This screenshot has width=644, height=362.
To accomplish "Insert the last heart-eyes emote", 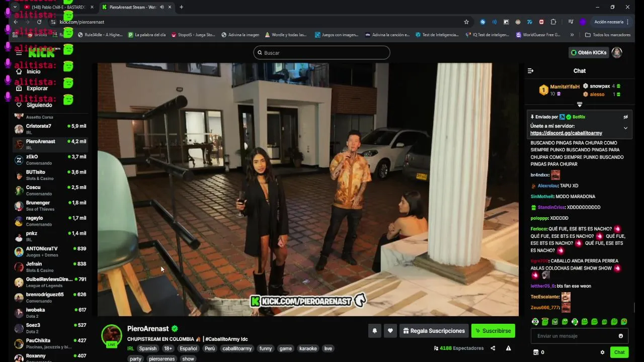I will [624, 322].
